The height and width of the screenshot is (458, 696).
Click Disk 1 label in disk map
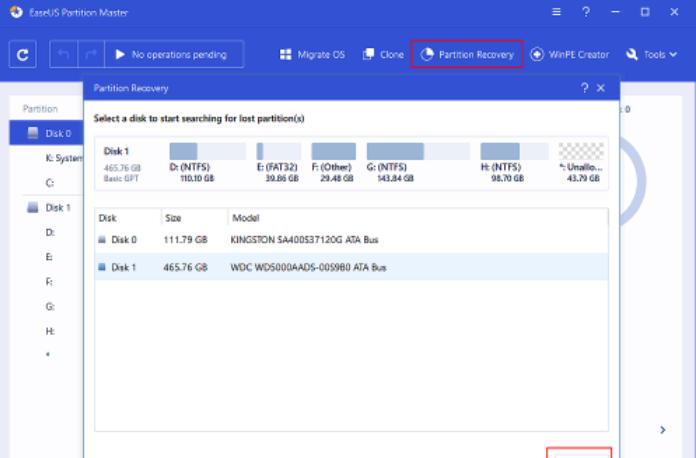click(116, 151)
